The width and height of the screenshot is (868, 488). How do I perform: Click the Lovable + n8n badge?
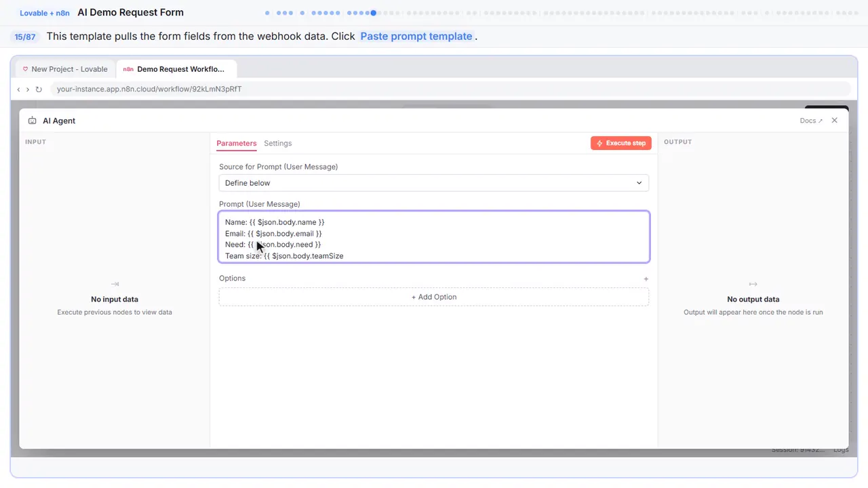pos(45,13)
